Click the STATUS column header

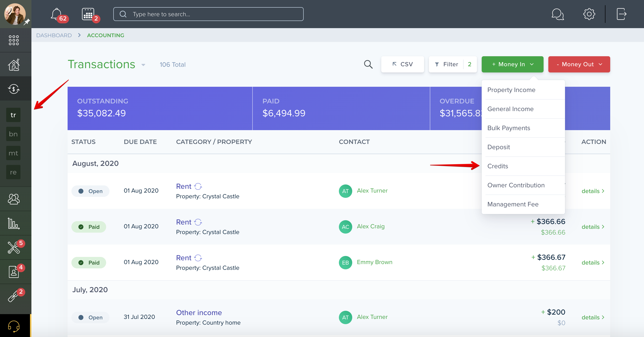click(x=83, y=142)
